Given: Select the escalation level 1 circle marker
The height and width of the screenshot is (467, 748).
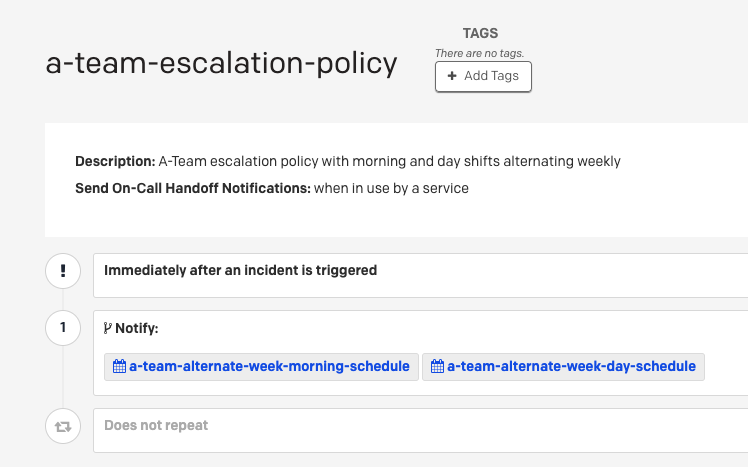Looking at the screenshot, I should coord(63,328).
